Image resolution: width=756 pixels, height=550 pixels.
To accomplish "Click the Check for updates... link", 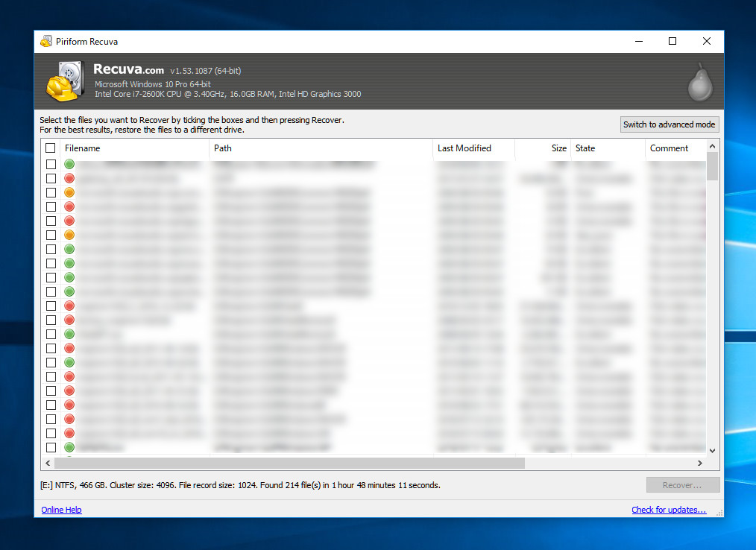I will pyautogui.click(x=669, y=510).
